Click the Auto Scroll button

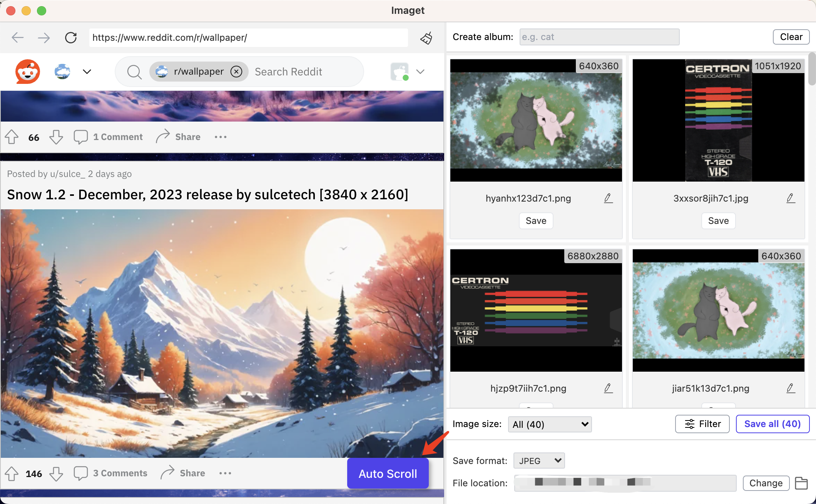click(x=389, y=472)
